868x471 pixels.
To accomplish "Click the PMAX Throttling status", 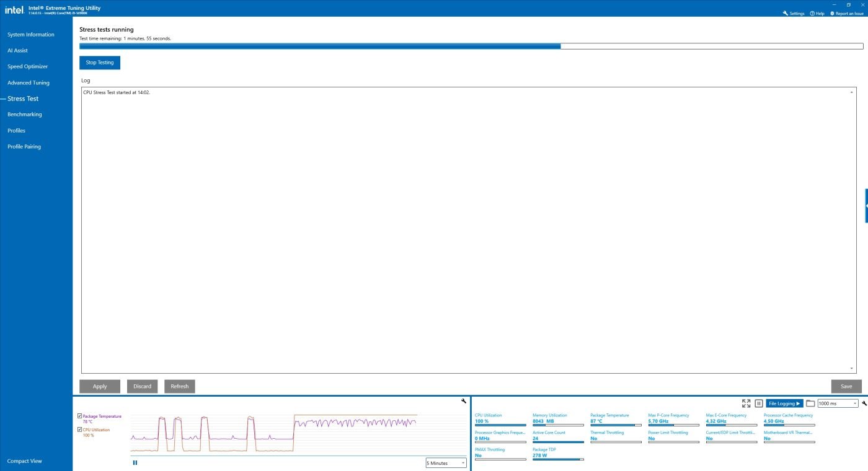I will point(478,456).
